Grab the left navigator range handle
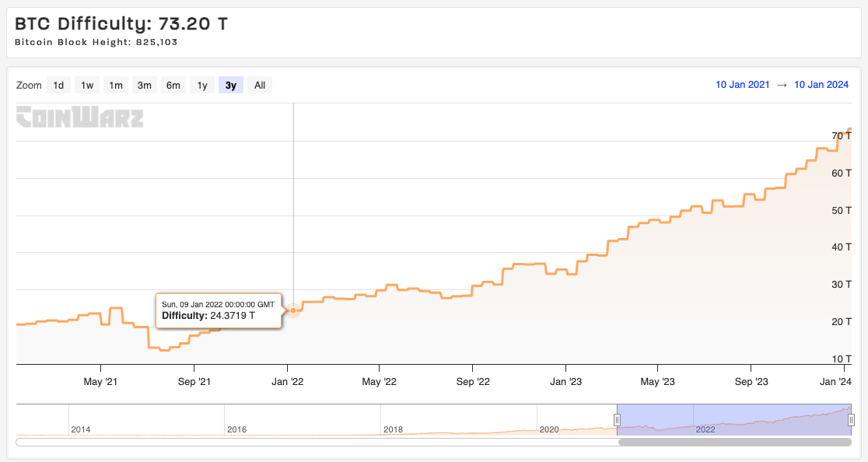Viewport: 868px width, 462px height. click(x=617, y=420)
